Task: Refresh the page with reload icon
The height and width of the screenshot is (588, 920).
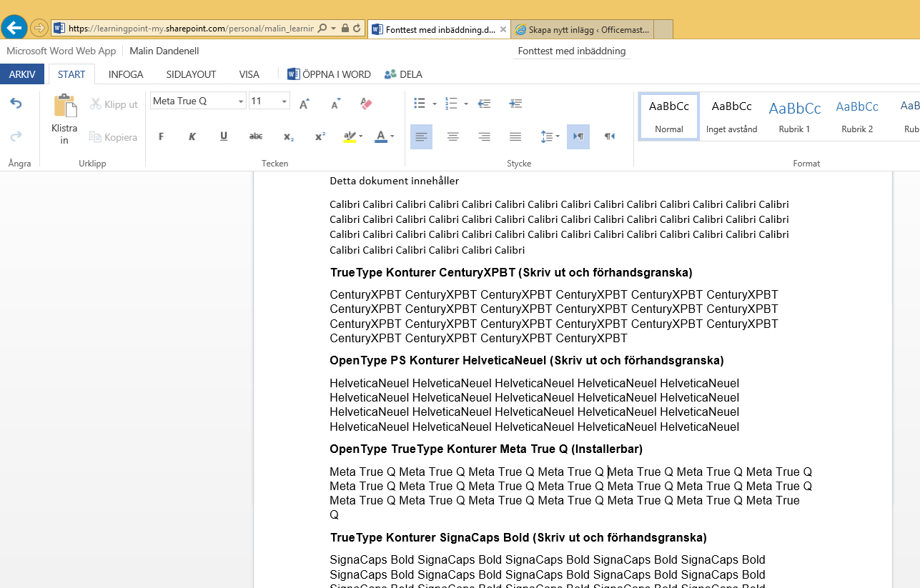Action: pyautogui.click(x=357, y=29)
